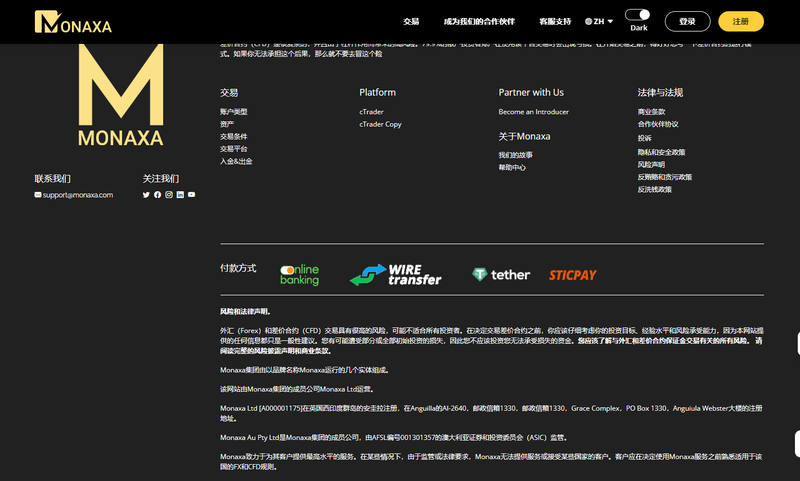Click the Monaxa logo in the header

[x=73, y=22]
